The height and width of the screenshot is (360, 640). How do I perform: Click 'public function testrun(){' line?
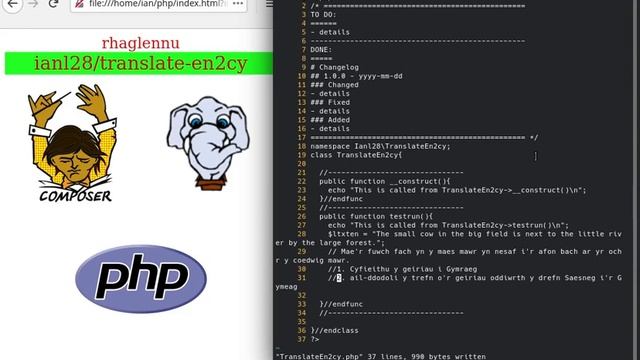tap(376, 217)
